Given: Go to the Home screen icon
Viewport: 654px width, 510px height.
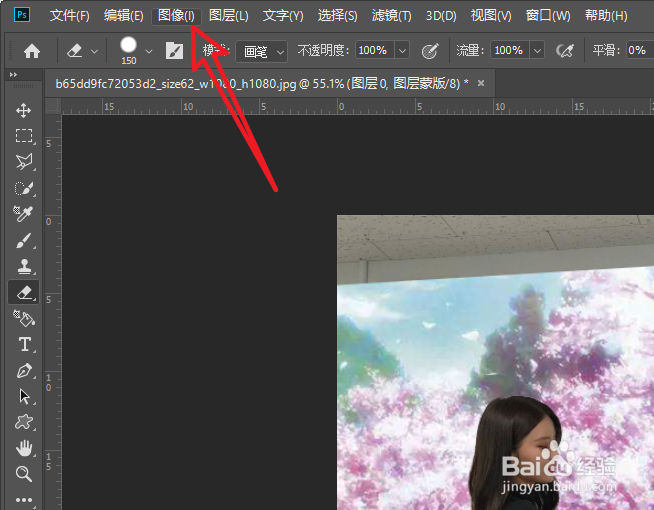Looking at the screenshot, I should 32,51.
